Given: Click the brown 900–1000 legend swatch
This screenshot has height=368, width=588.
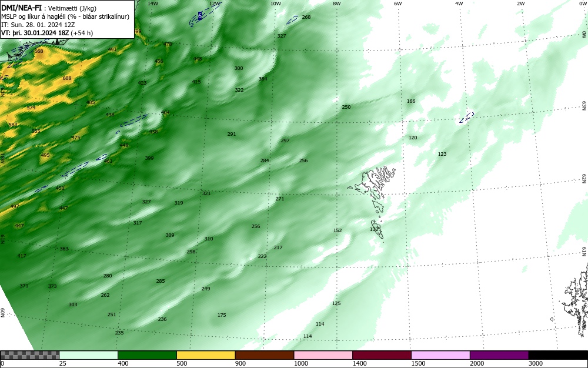Looking at the screenshot, I should pyautogui.click(x=265, y=355).
